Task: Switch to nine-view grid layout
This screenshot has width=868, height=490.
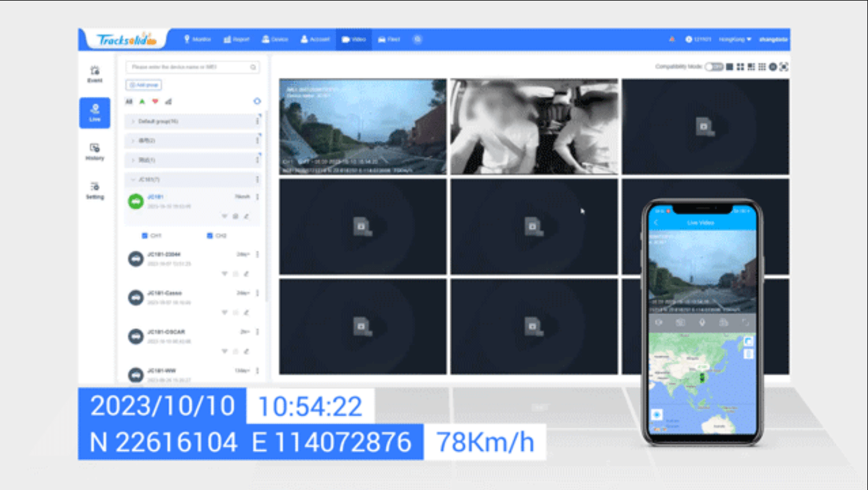Action: coord(762,67)
